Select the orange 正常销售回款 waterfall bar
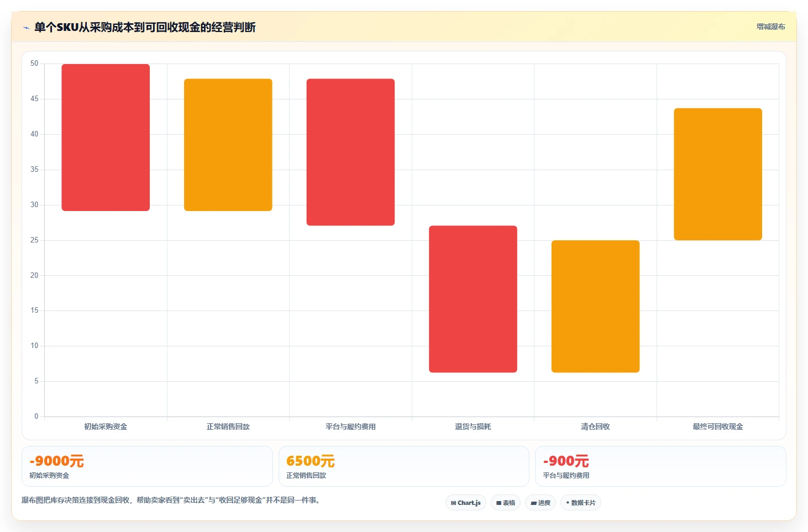The height and width of the screenshot is (532, 808). pos(228,145)
